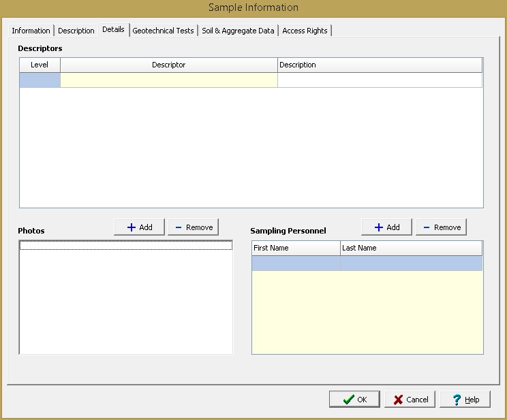507x420 pixels.
Task: Remove selected Sampling Personnel entry
Action: (441, 227)
